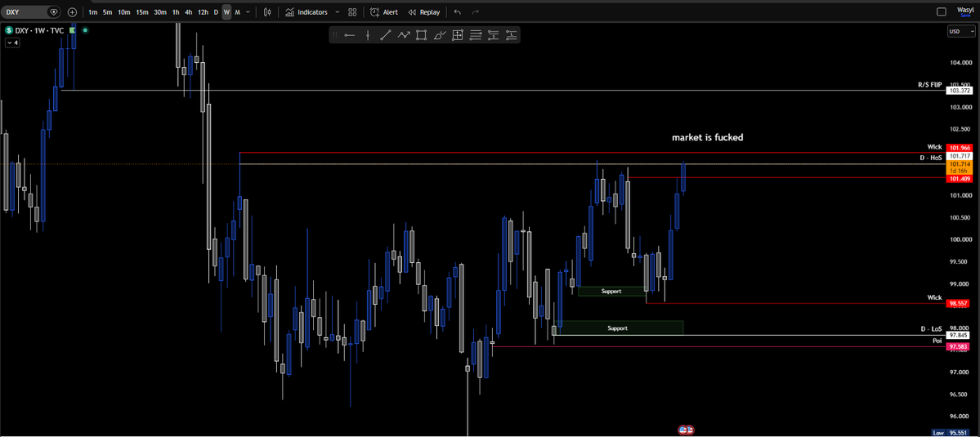Open the Indicators dialog
980x437 pixels.
[307, 12]
